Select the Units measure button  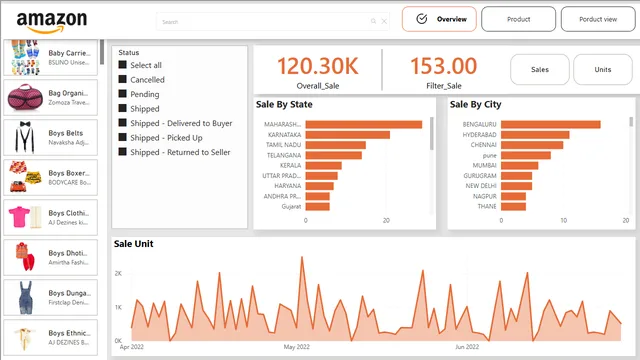[x=602, y=69]
